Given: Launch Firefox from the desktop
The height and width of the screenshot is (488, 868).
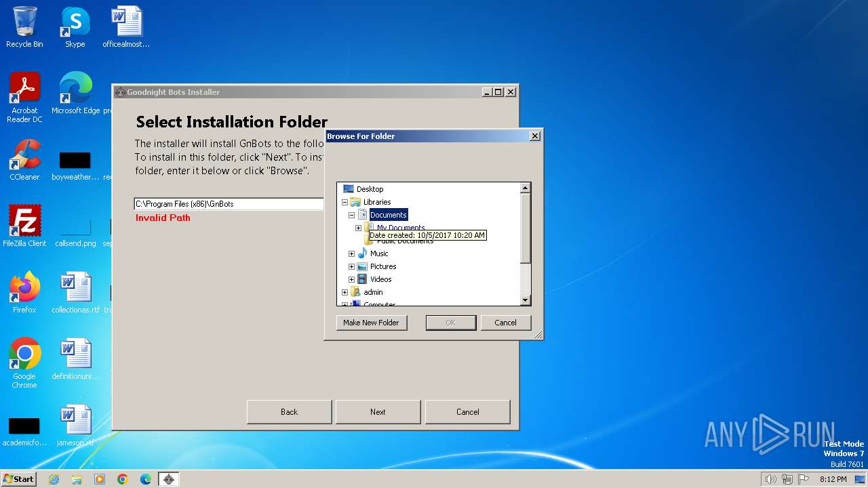Looking at the screenshot, I should (x=24, y=293).
